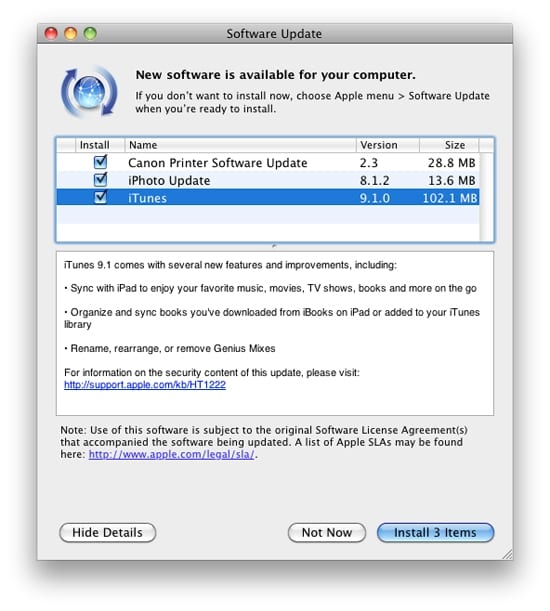Click the Not Now button
Viewport: 550px width, 611px height.
tap(327, 532)
